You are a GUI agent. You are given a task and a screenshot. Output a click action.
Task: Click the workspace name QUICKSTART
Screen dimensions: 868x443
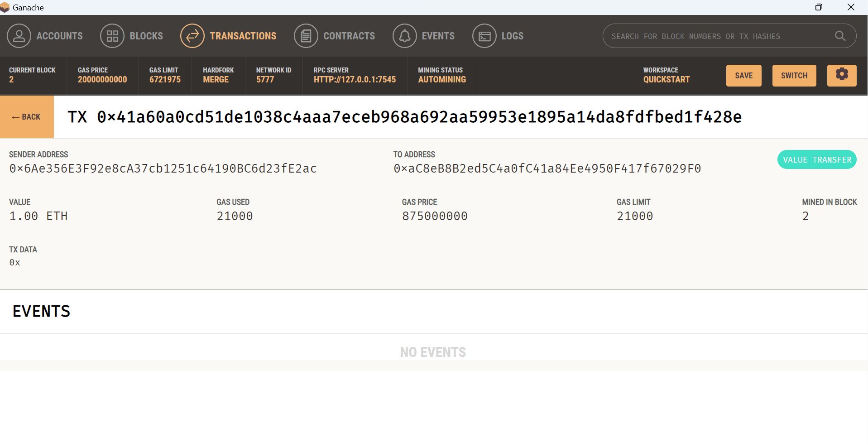click(667, 80)
